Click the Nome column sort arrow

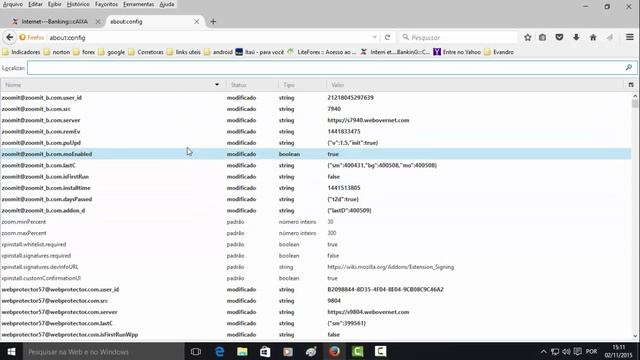tap(217, 85)
